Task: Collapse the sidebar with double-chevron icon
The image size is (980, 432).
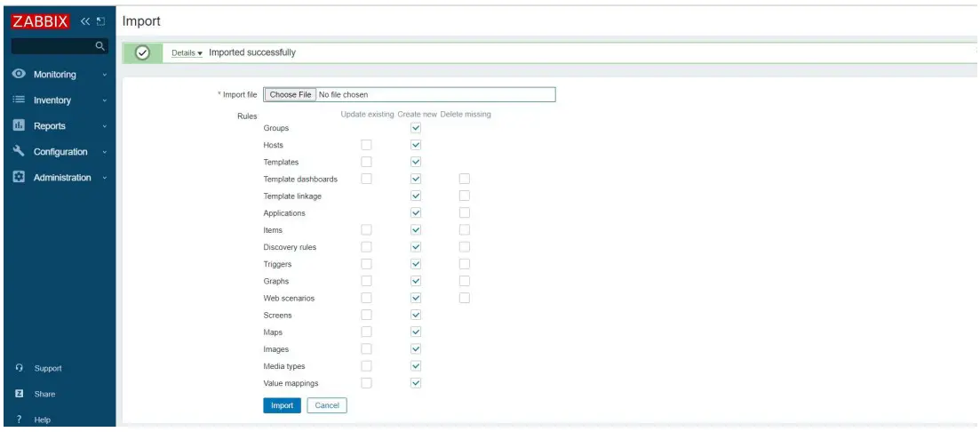Action: coord(85,21)
